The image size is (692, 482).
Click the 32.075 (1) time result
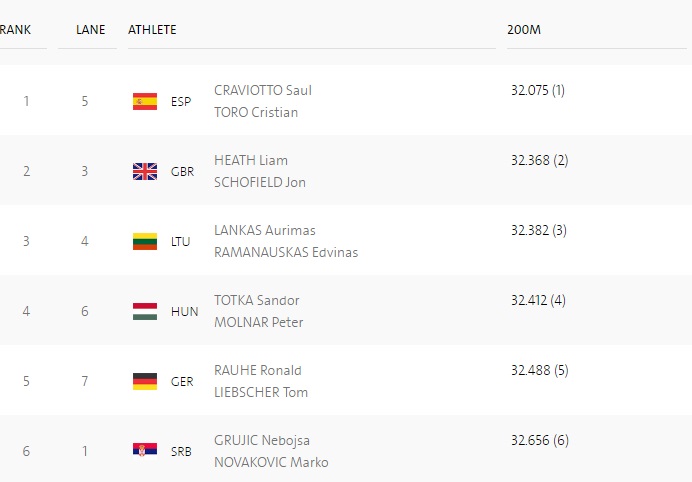[538, 90]
